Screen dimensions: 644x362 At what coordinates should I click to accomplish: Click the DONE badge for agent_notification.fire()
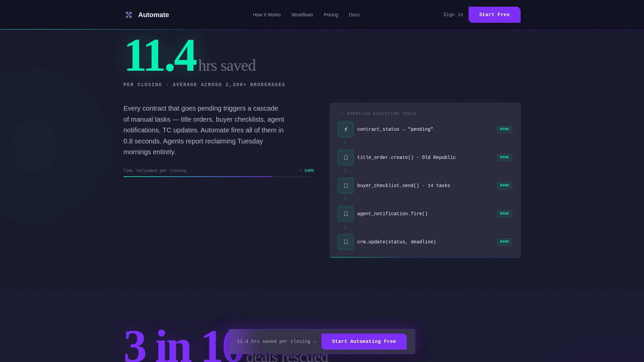(x=504, y=214)
